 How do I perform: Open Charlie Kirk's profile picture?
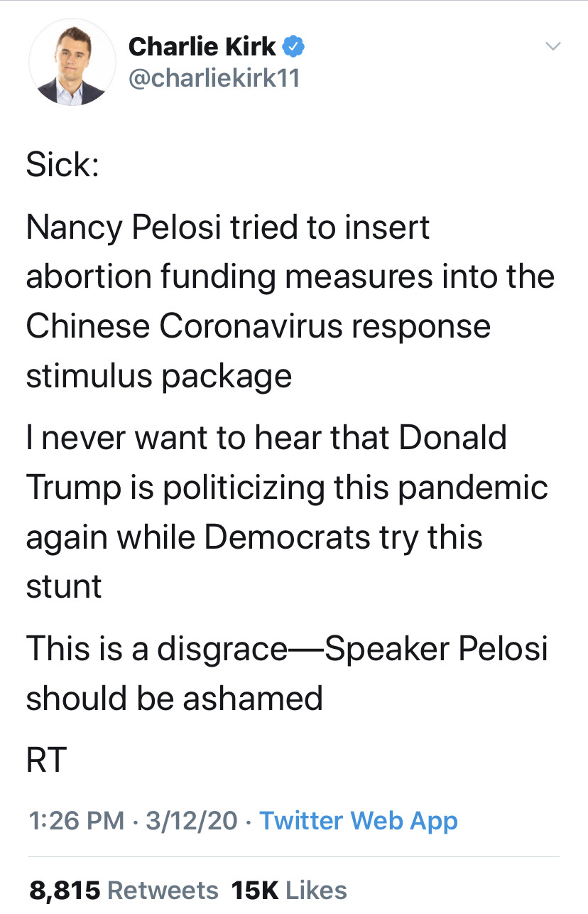click(71, 63)
